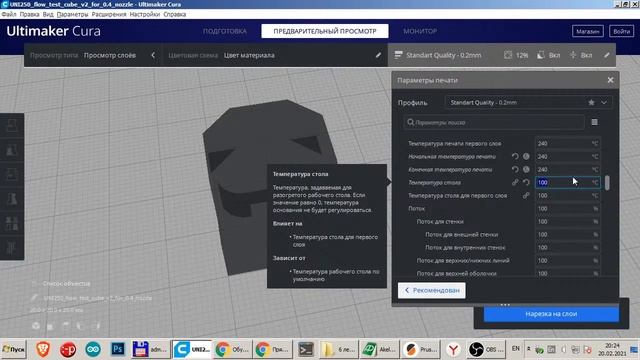The height and width of the screenshot is (360, 640).
Task: Open the Правка menu
Action: click(29, 14)
